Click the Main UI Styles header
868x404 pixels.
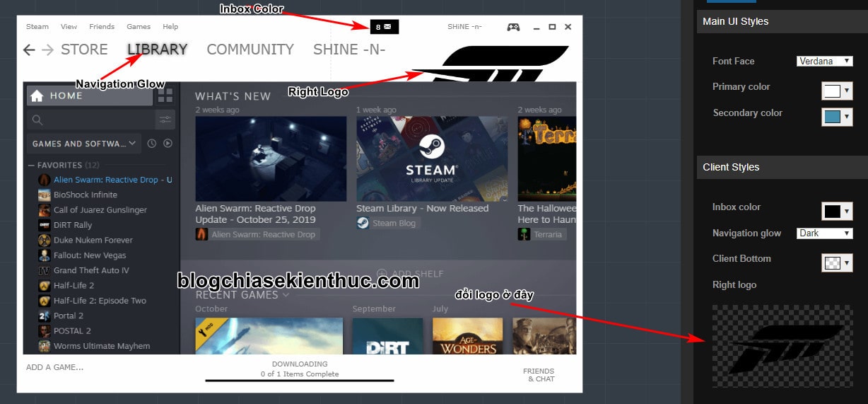(x=782, y=21)
